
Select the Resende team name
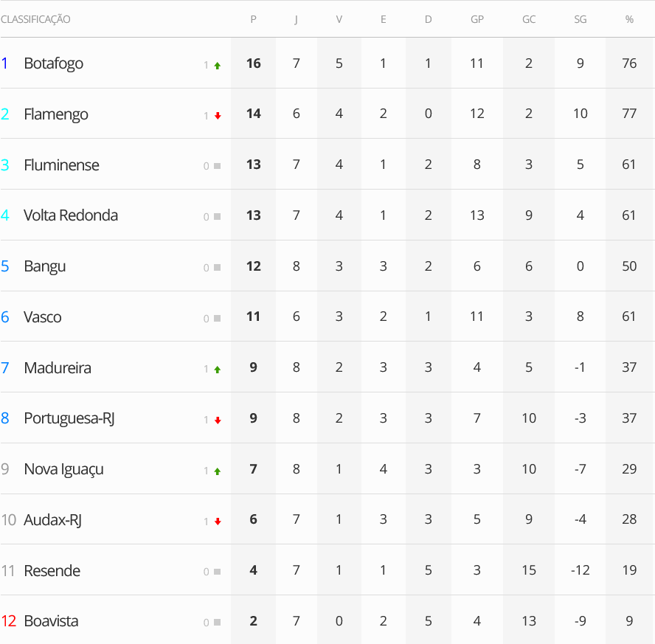(52, 571)
